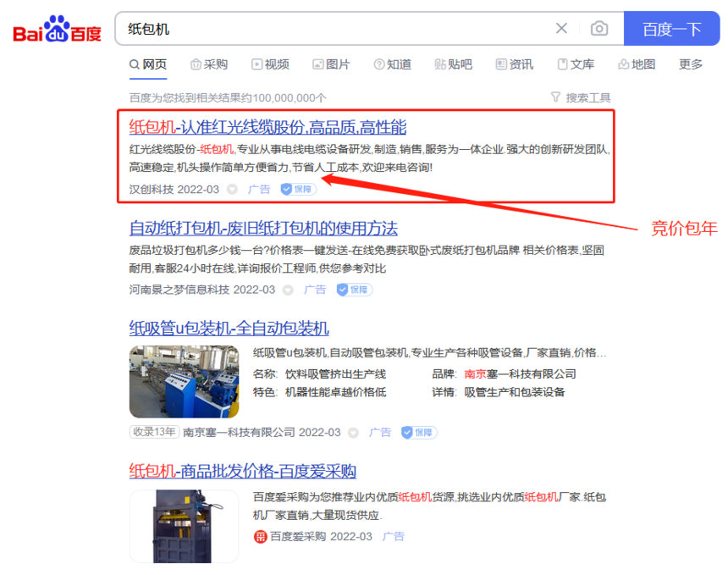
Task: Click the 百度爱采购 source icon
Action: (x=260, y=537)
